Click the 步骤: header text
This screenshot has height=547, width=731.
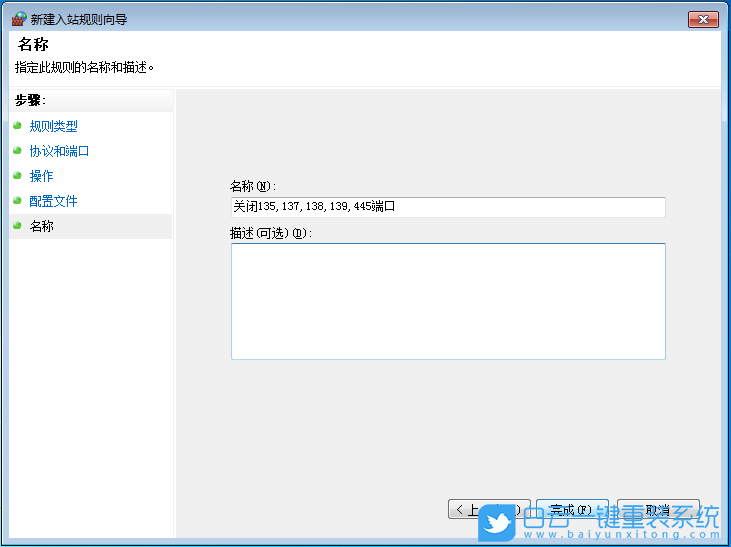point(30,100)
